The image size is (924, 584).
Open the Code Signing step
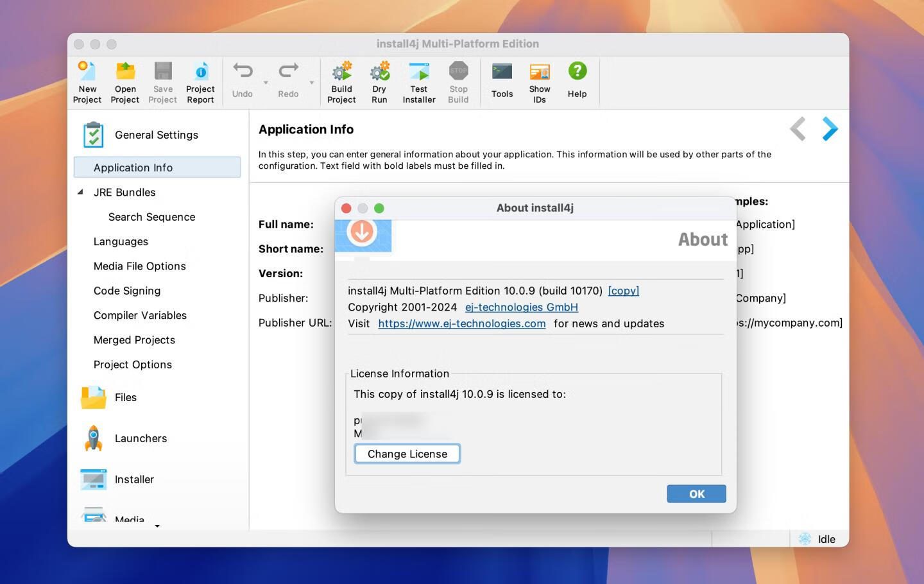coord(127,291)
